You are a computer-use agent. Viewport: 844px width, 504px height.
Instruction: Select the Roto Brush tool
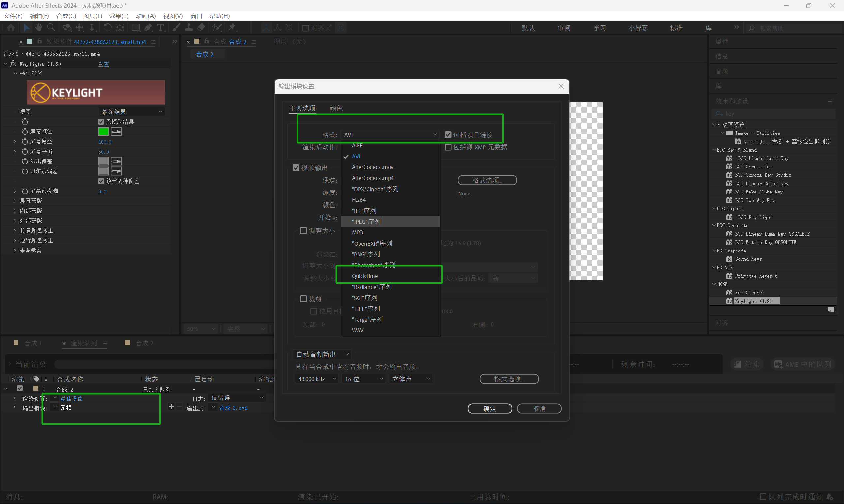[217, 27]
